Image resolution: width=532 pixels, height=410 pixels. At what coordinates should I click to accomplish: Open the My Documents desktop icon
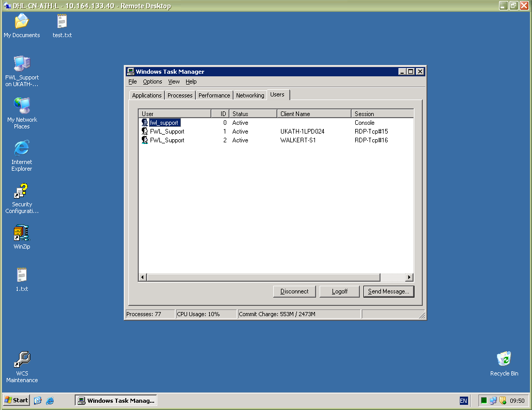22,22
